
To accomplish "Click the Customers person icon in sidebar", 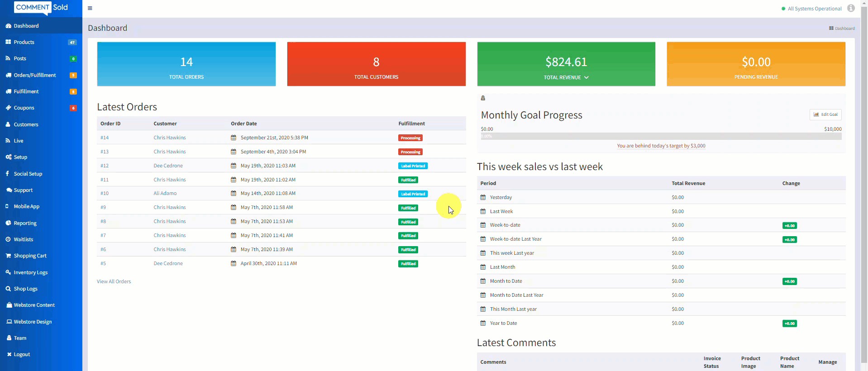I will point(8,124).
